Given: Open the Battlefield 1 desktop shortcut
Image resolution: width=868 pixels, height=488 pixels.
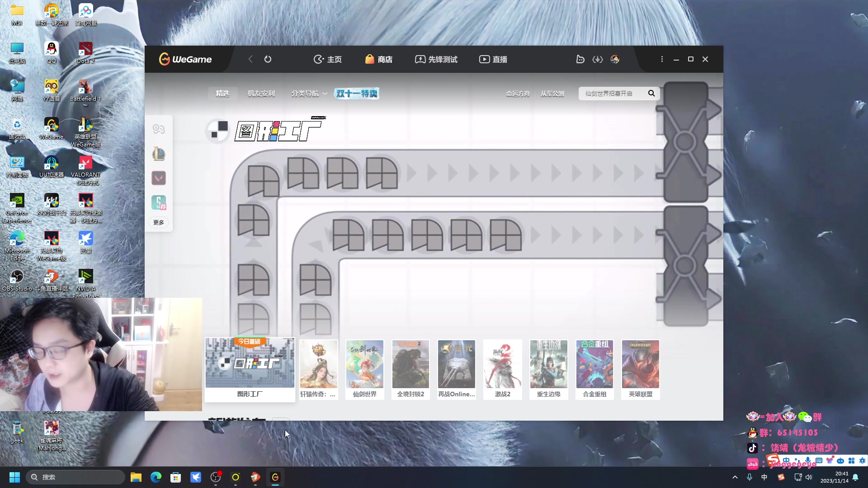Looking at the screenshot, I should [x=85, y=92].
